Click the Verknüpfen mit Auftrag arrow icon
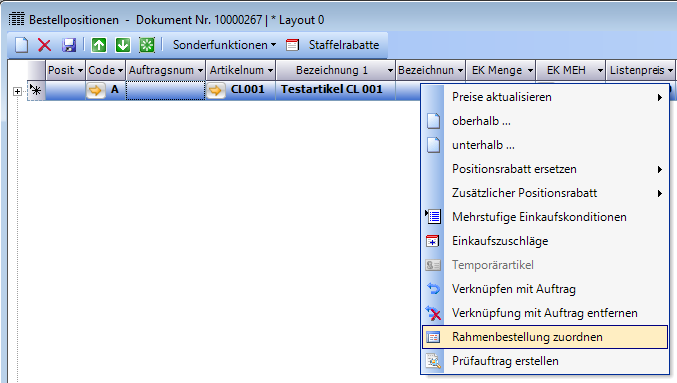Viewport: 677px width, 383px height. pos(433,288)
